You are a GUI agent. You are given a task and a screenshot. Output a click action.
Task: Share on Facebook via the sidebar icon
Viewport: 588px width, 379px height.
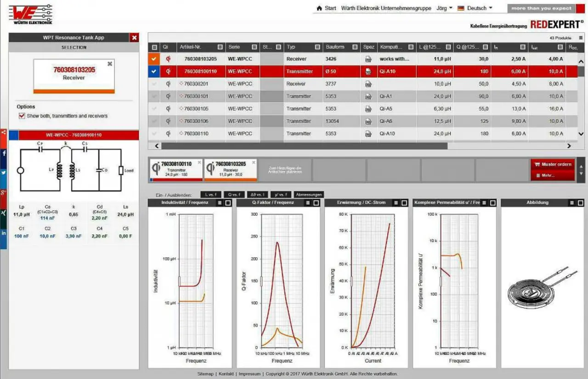[3, 153]
